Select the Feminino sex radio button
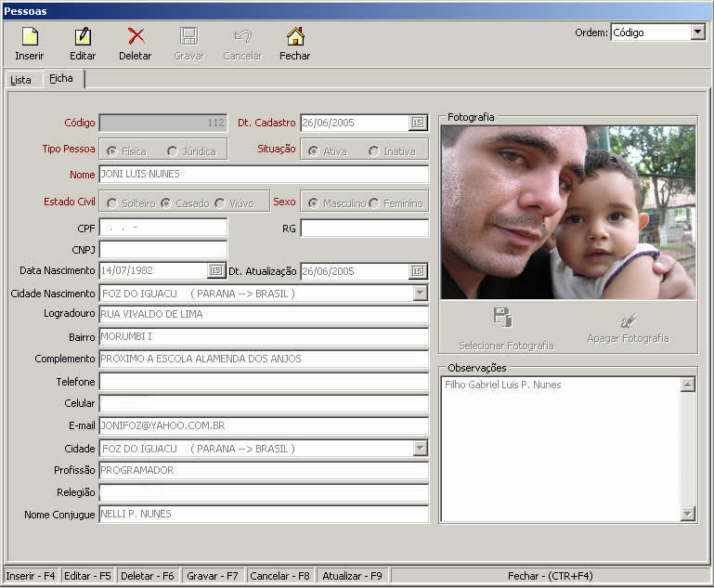Viewport: 714px width, 588px height. [374, 203]
